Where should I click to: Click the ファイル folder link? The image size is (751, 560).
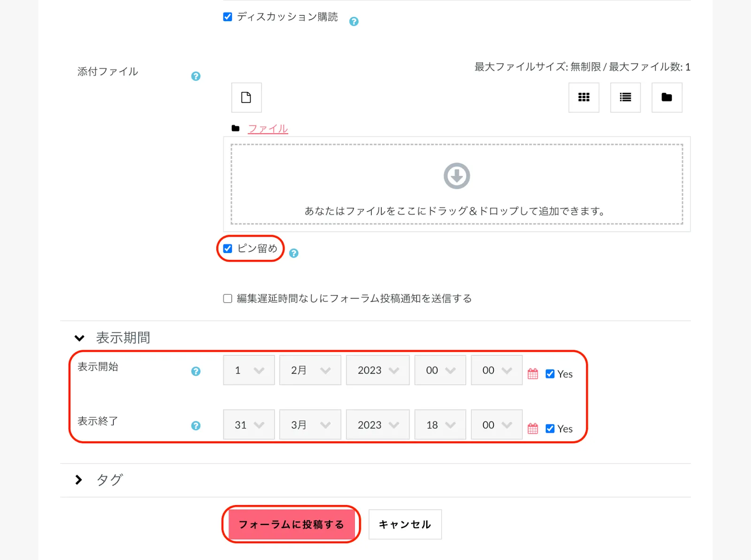[268, 129]
